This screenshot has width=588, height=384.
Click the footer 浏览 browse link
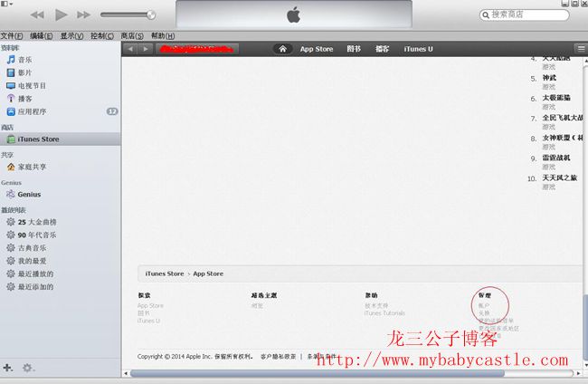coord(257,305)
